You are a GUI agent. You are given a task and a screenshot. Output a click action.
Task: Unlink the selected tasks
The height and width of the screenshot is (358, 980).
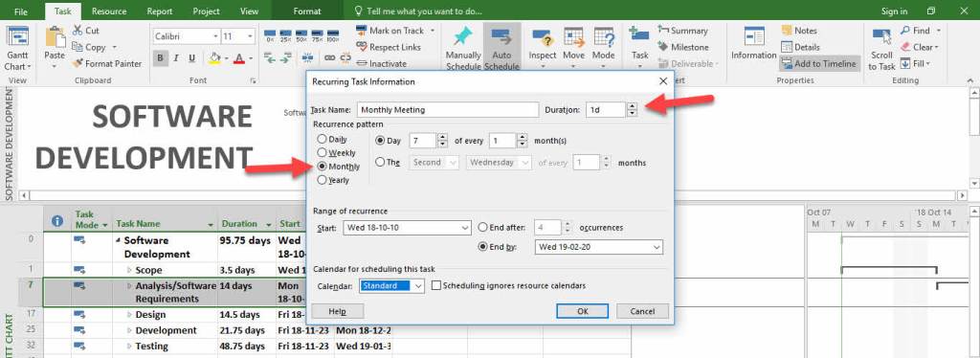click(345, 57)
